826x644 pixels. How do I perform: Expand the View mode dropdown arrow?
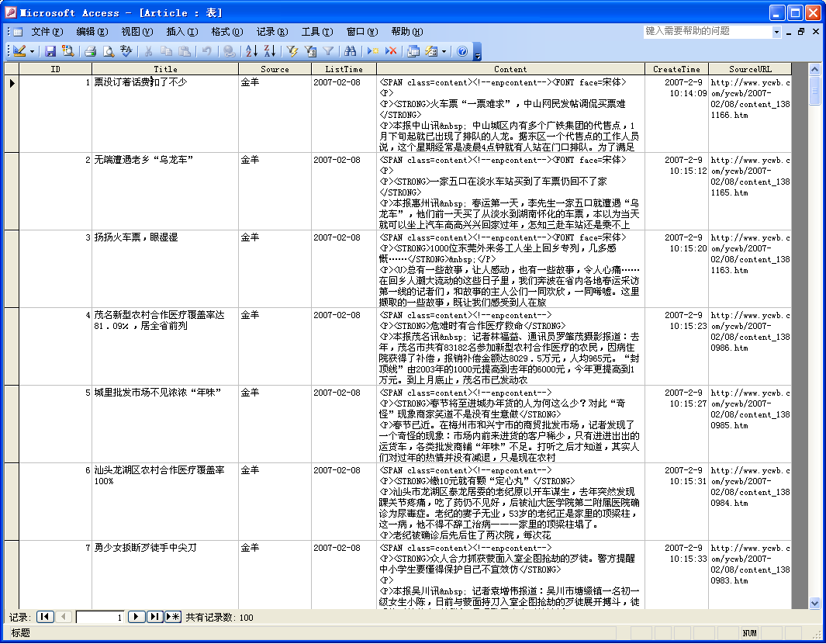pyautogui.click(x=32, y=51)
